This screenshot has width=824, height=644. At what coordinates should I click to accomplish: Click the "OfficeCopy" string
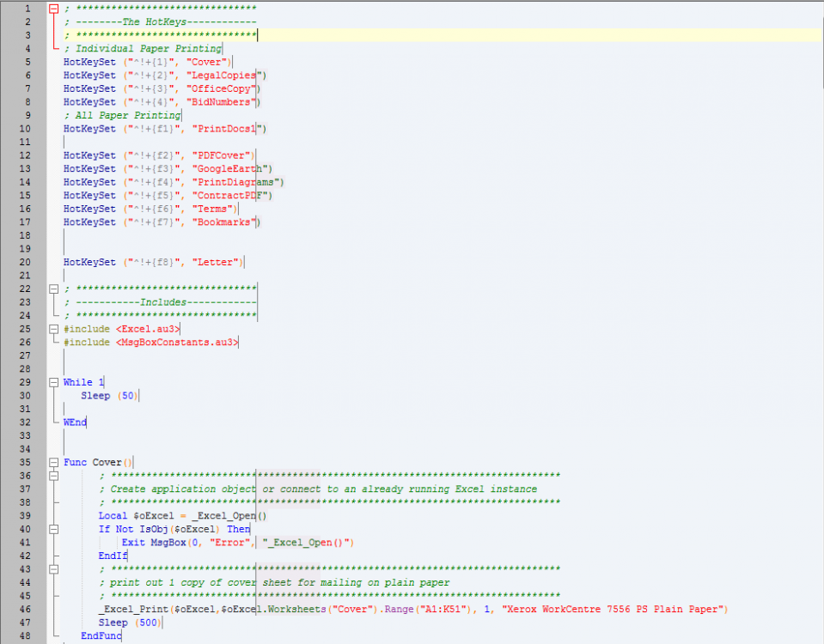pyautogui.click(x=221, y=88)
